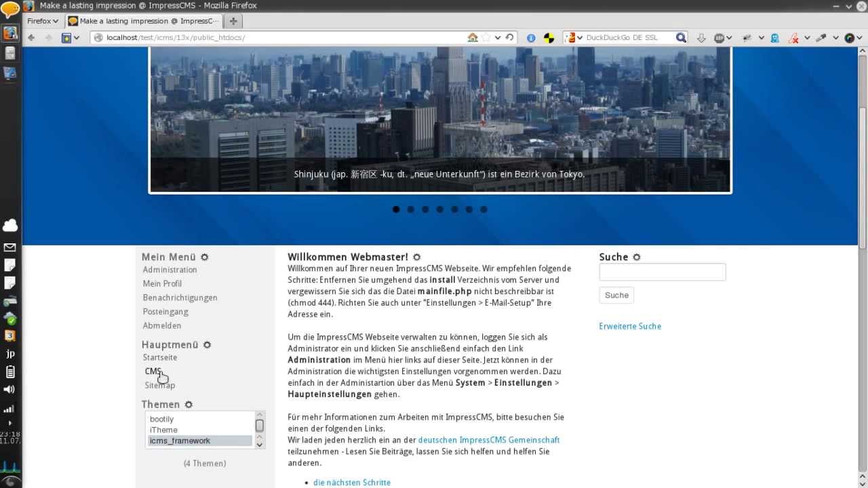Click the gear icon beside Suche heading
The width and height of the screenshot is (868, 488).
pyautogui.click(x=637, y=258)
